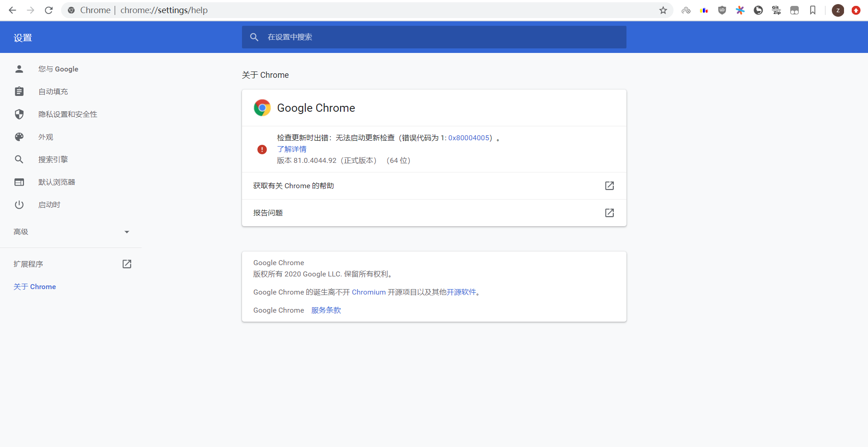The width and height of the screenshot is (868, 447).
Task: Click the person icon beside 您与 Google
Action: click(x=19, y=69)
